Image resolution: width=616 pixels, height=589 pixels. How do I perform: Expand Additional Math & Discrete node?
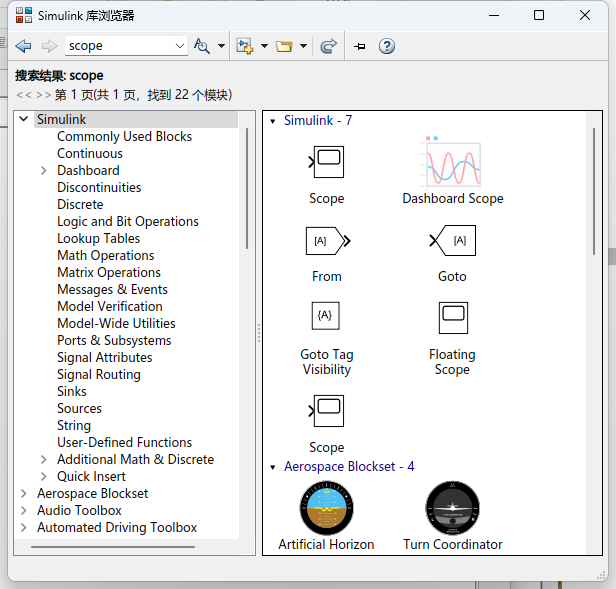[44, 459]
